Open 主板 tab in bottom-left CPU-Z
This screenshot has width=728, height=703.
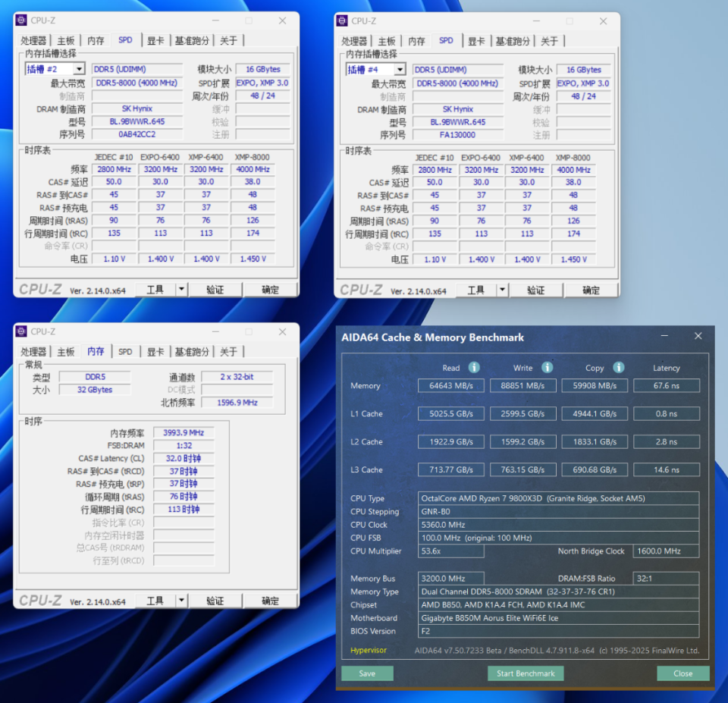coord(65,352)
